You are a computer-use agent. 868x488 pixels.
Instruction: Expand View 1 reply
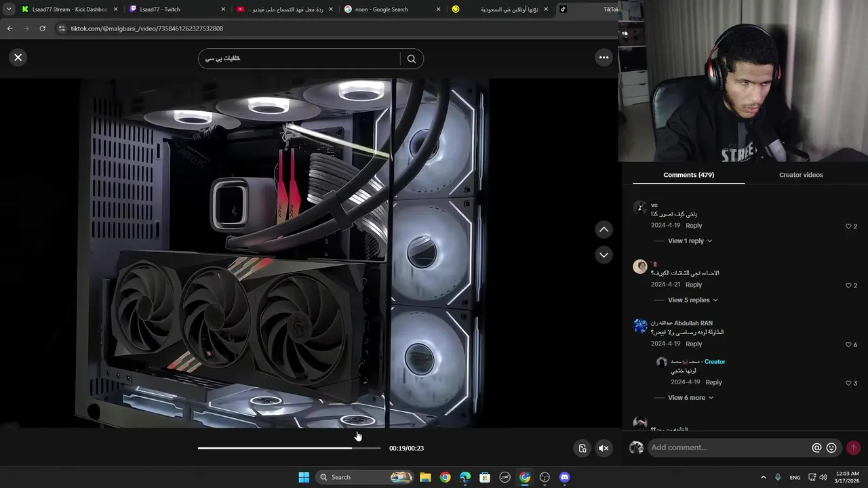tap(690, 241)
